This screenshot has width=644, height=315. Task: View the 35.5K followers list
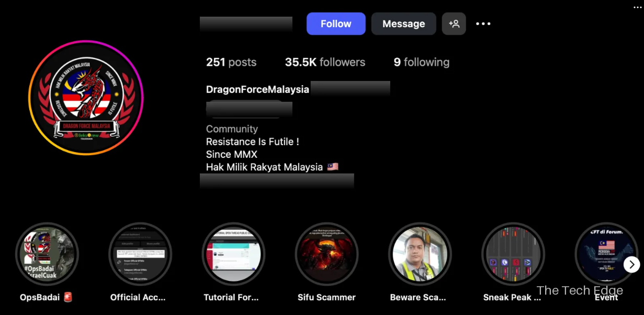tap(325, 62)
